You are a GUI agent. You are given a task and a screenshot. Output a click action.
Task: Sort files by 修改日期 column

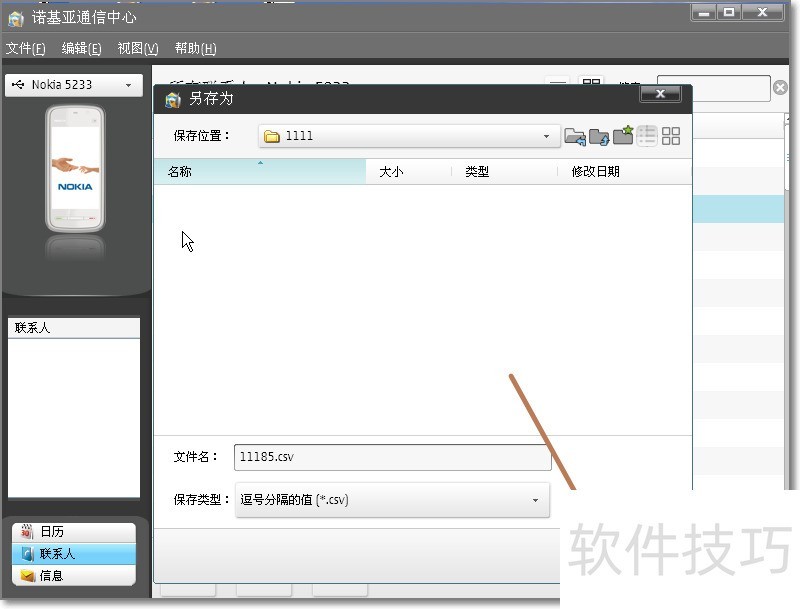(624, 171)
